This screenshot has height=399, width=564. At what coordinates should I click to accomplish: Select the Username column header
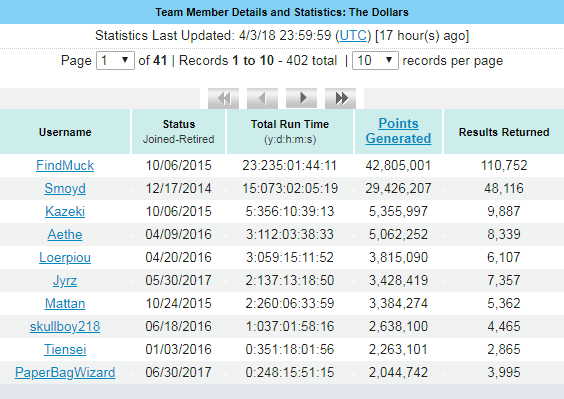(x=65, y=132)
